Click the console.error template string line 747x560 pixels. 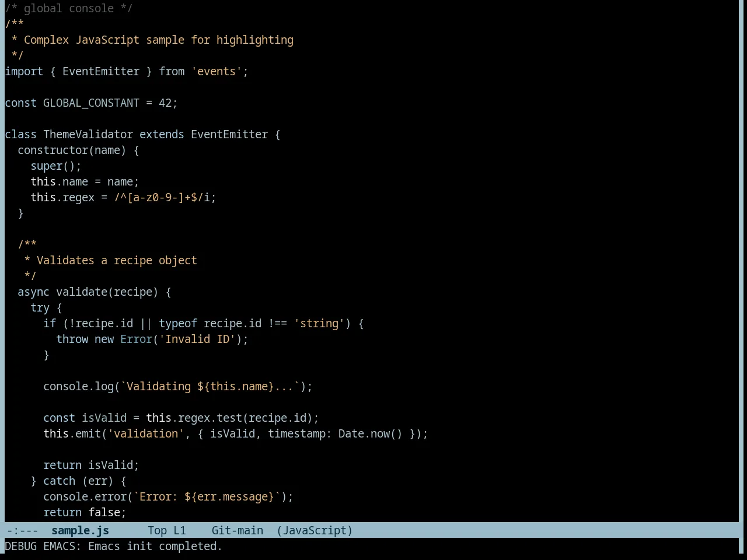pos(168,497)
